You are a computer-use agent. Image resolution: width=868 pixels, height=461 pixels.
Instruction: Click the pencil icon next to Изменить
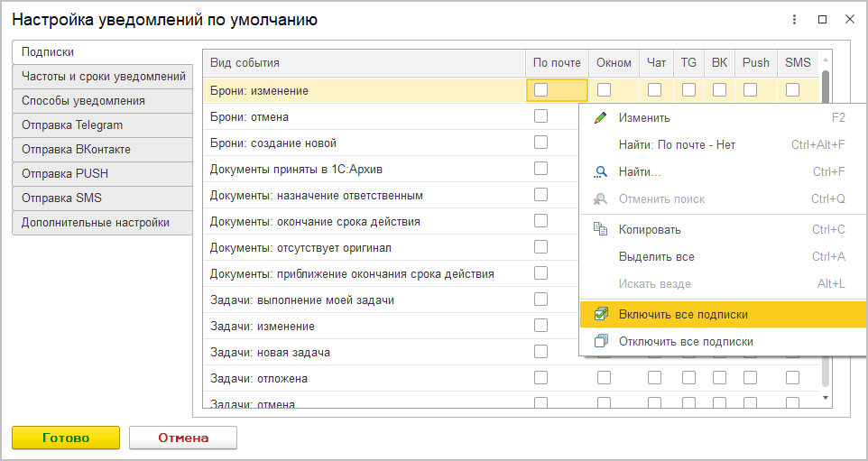pyautogui.click(x=601, y=118)
